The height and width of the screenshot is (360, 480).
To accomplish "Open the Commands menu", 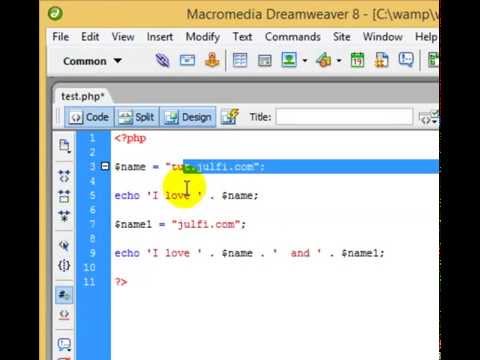I will (x=292, y=36).
